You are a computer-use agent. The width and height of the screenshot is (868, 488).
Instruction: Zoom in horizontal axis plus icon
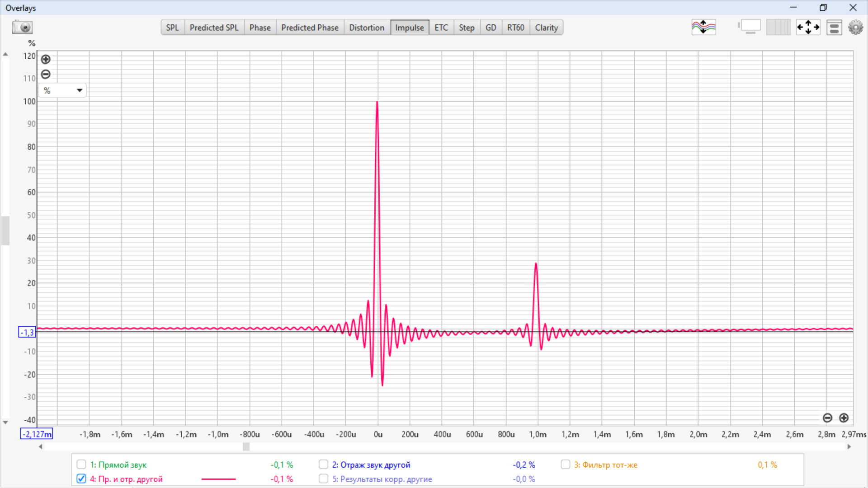pyautogui.click(x=844, y=418)
